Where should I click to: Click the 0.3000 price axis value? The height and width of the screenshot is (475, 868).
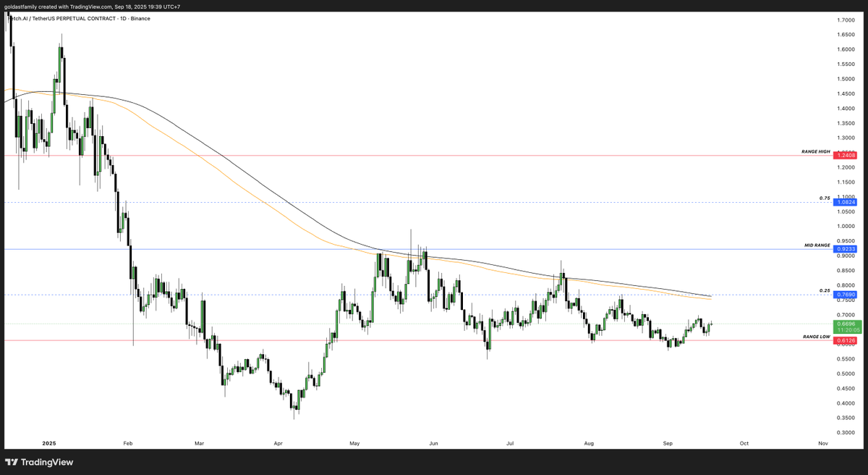pos(846,433)
